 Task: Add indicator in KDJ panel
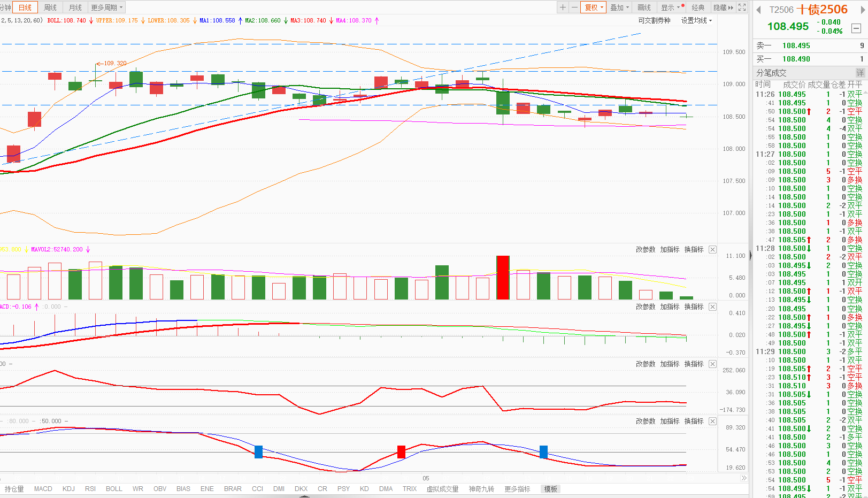click(670, 422)
